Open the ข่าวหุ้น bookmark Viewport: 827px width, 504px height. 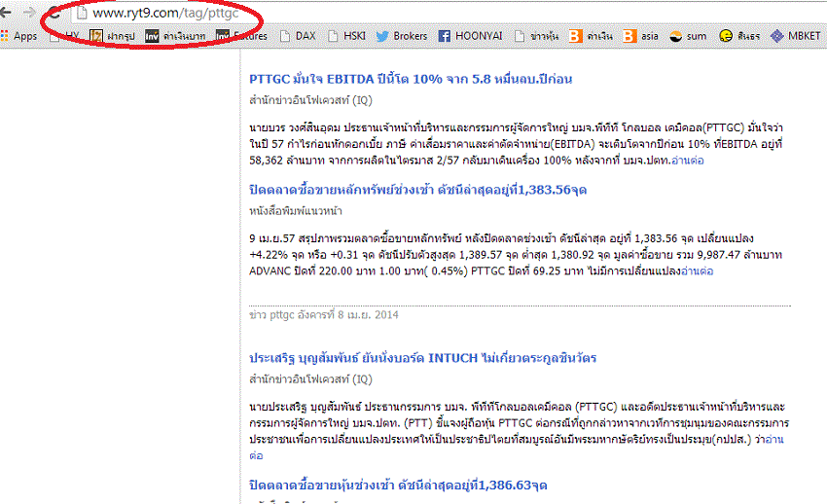536,36
